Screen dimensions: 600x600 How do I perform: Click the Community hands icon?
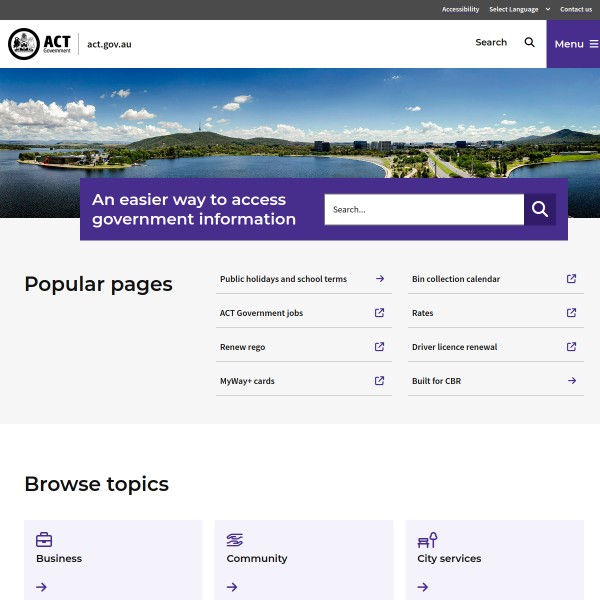[235, 540]
